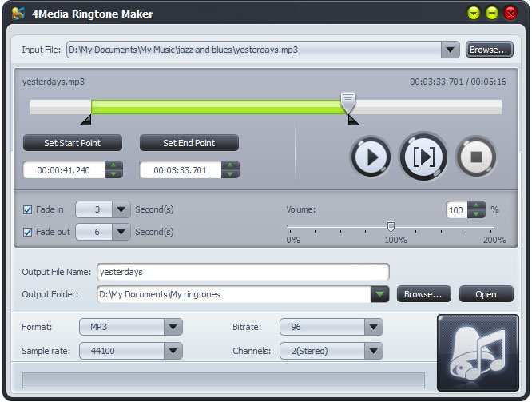
Task: Click the time display 00:03:33.701 / 00:05:16
Action: click(x=458, y=82)
